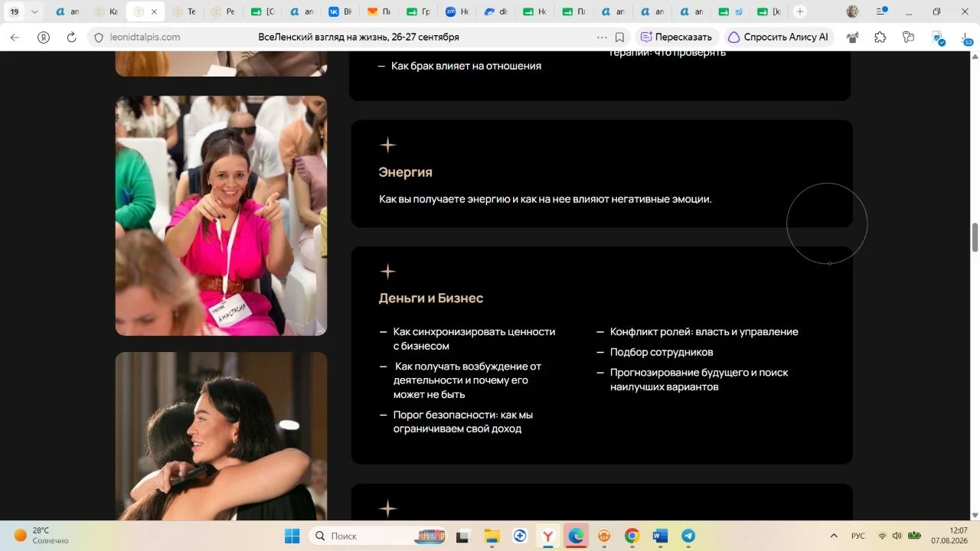This screenshot has width=980, height=551.
Task: Click page title 'ВсеЛенский взгляд на жизнь'
Action: tap(359, 37)
